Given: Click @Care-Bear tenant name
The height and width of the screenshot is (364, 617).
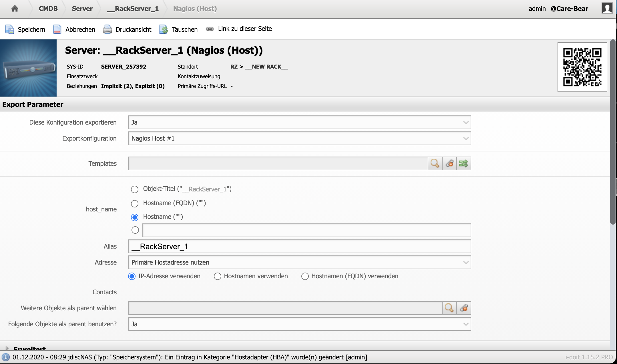Looking at the screenshot, I should click(x=569, y=9).
